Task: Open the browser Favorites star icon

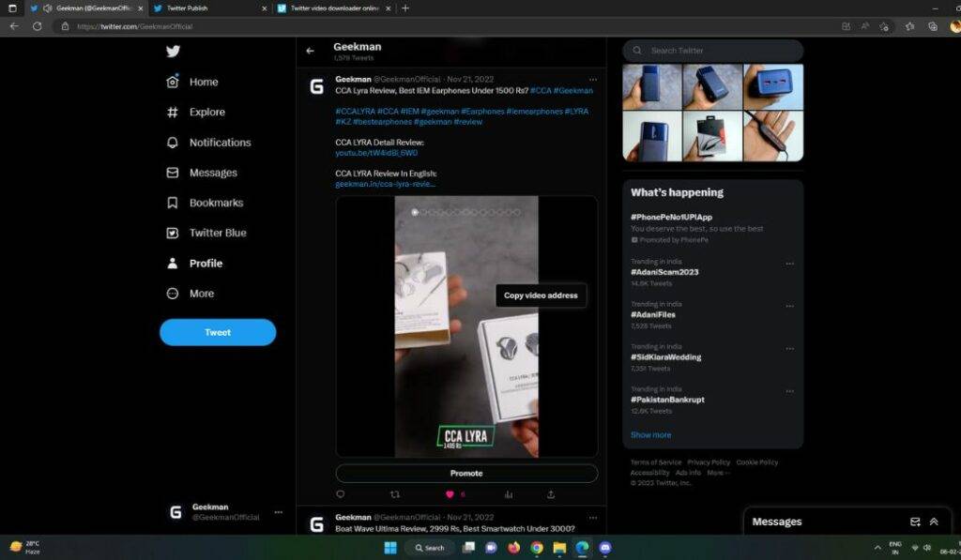Action: [910, 26]
